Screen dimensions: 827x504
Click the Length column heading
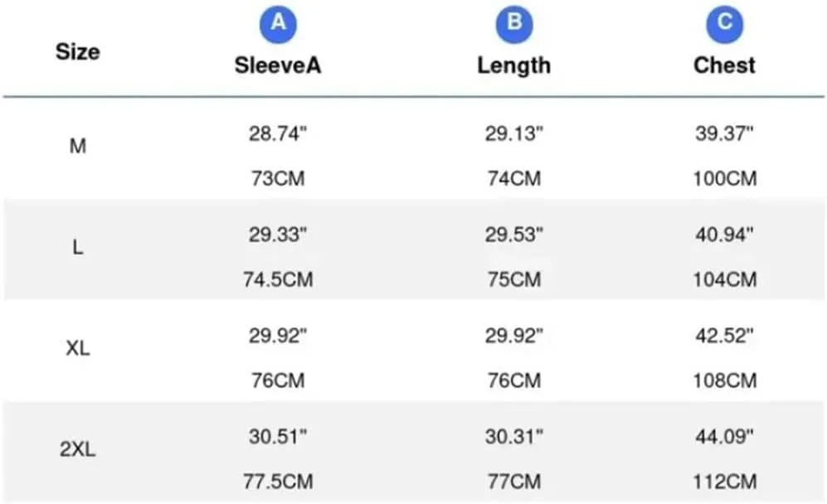point(514,65)
